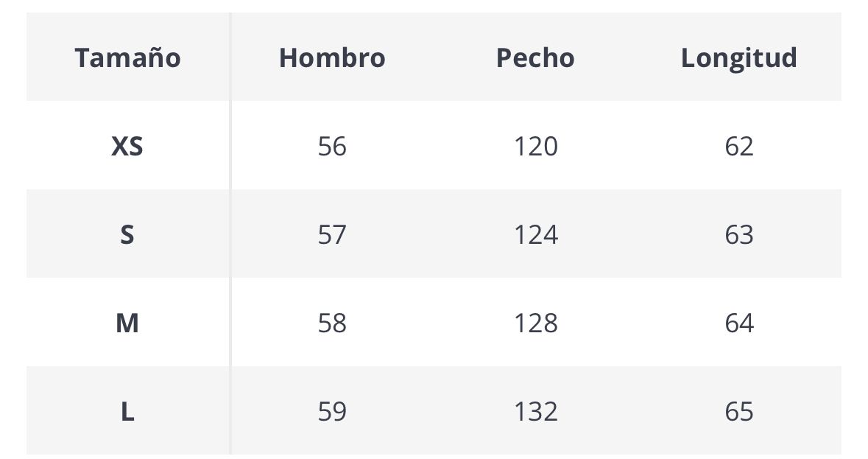Click the Hombro column header
Screen dimensions: 868x459
pos(332,57)
